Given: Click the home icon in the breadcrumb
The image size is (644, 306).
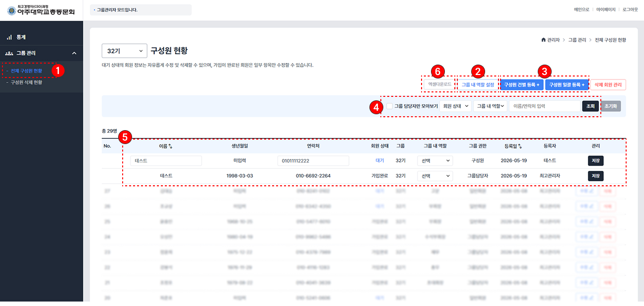Looking at the screenshot, I should coord(543,39).
